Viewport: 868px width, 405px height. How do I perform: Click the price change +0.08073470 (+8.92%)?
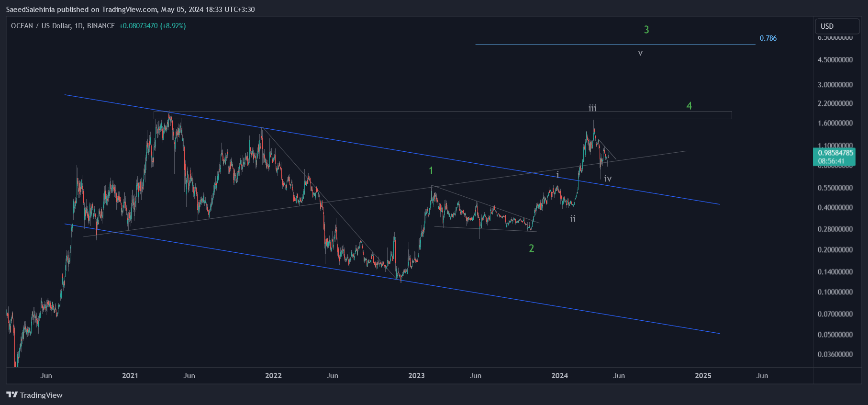[x=153, y=26]
